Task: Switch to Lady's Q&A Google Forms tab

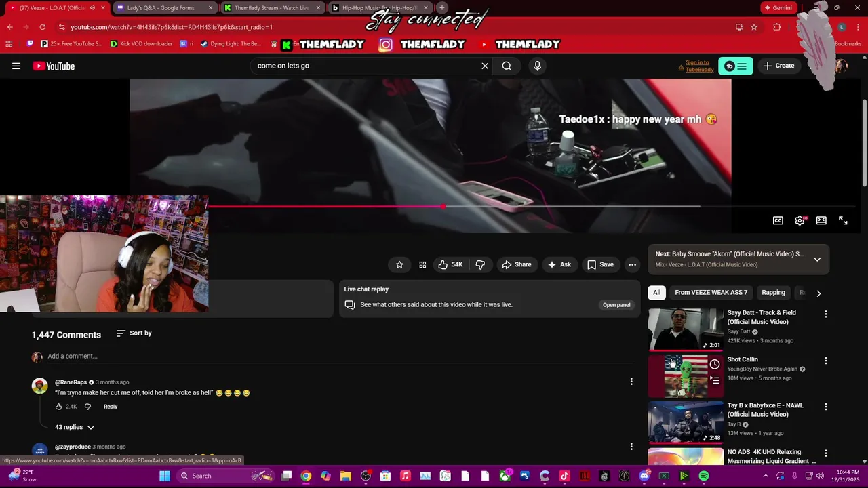Action: click(163, 8)
